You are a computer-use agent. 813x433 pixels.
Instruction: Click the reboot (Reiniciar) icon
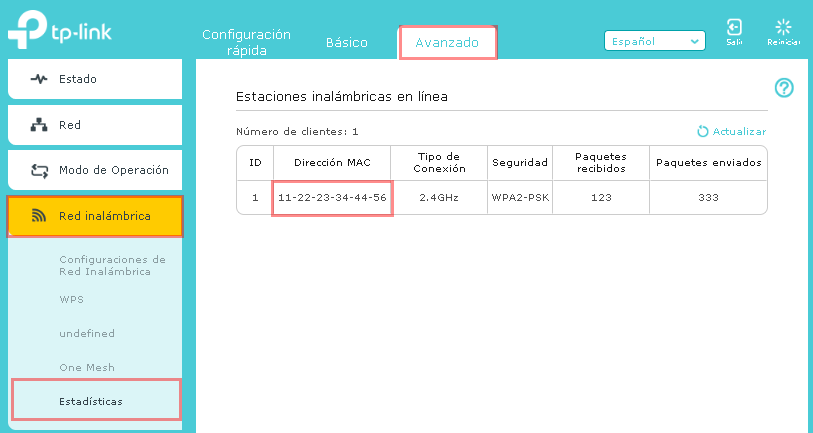point(783,27)
